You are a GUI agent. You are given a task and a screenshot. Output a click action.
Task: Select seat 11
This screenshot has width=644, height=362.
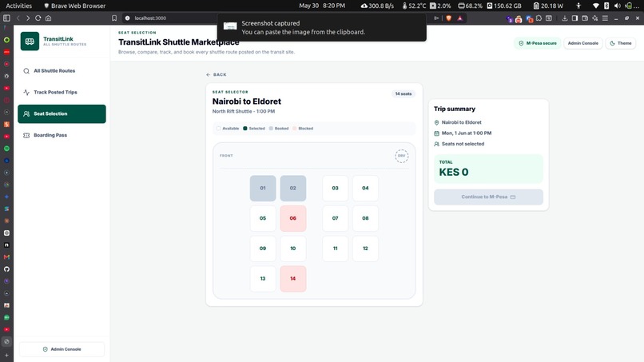335,249
